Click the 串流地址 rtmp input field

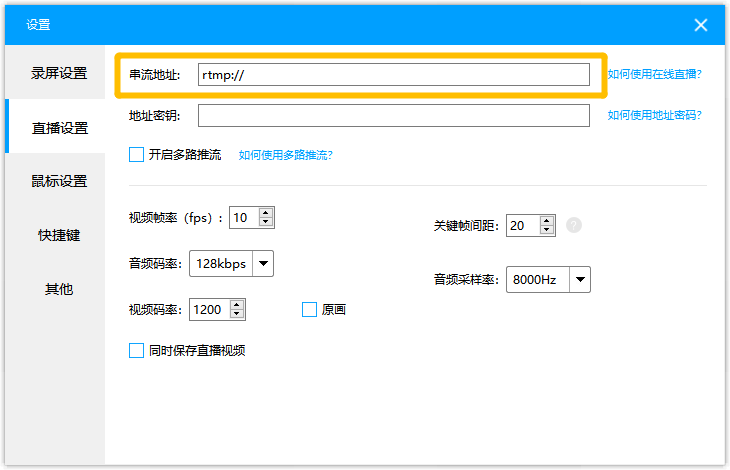click(x=393, y=75)
